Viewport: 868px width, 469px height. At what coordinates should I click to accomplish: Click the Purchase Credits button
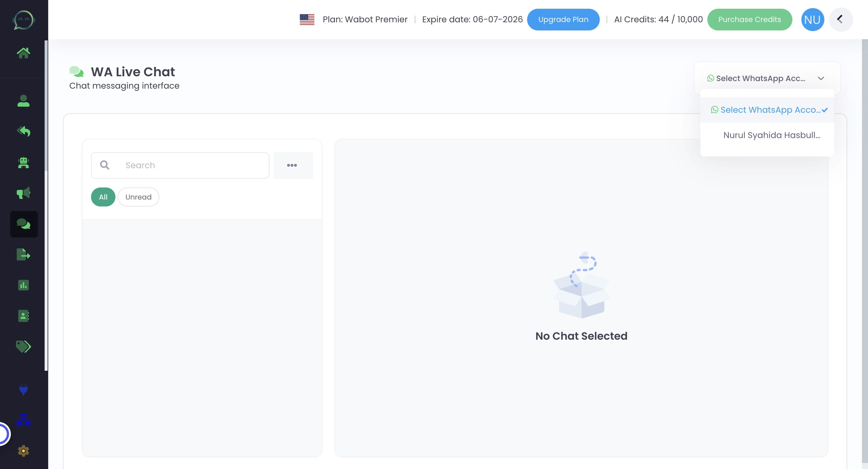pos(749,20)
